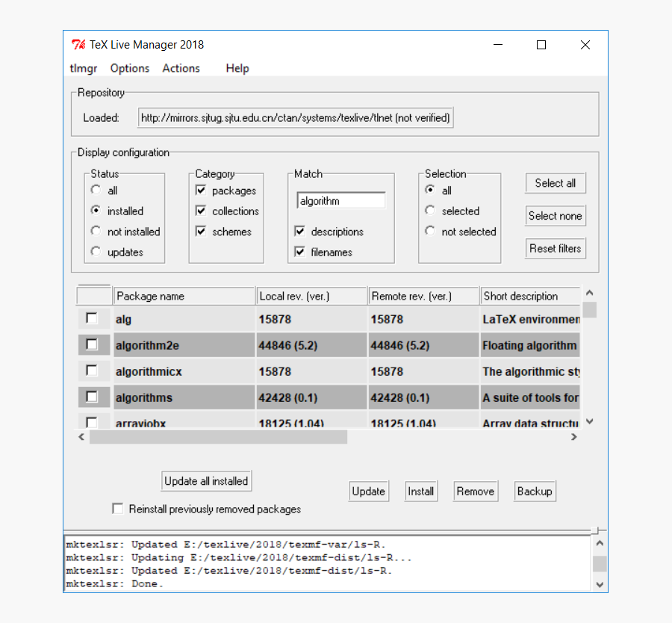Select the Selection 'all' radio button
Screen dimensions: 672x623
[430, 190]
